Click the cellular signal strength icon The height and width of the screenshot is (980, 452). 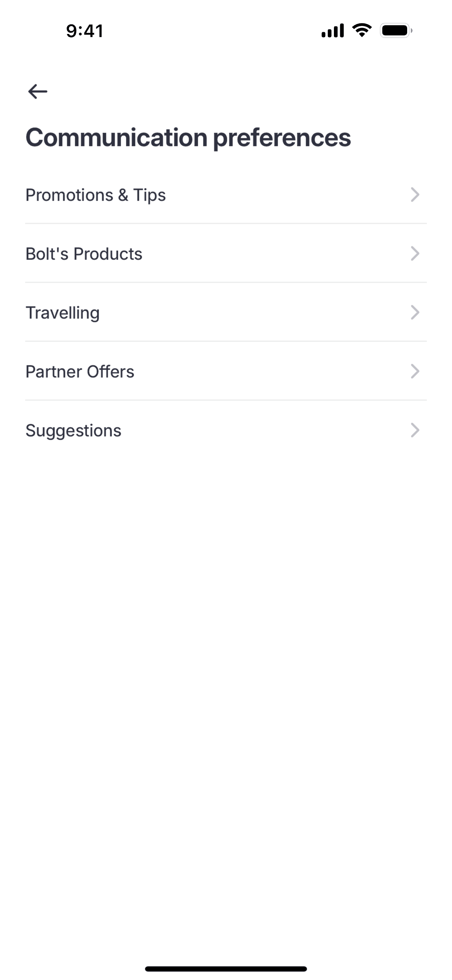pos(333,31)
